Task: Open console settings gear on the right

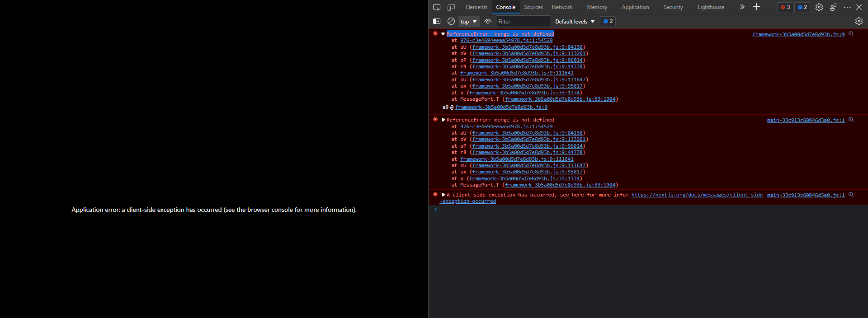Action: click(x=859, y=21)
